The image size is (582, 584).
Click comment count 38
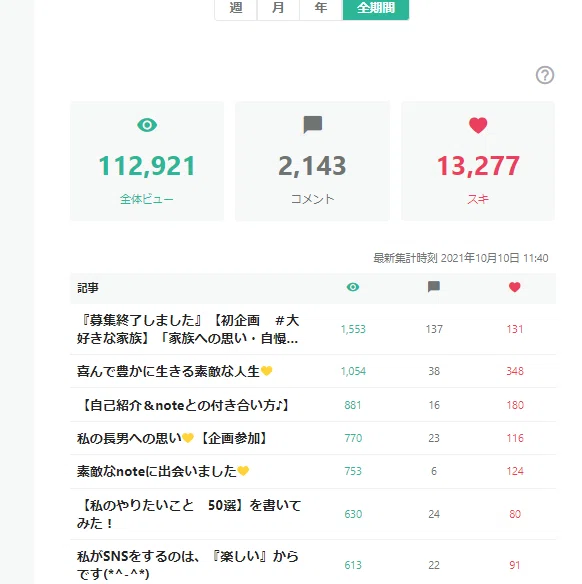coord(434,371)
